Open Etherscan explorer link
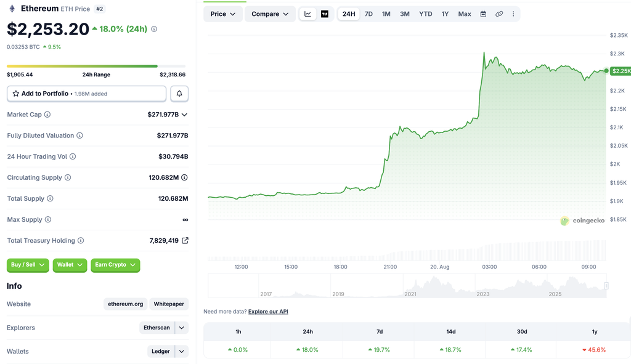 tap(157, 328)
